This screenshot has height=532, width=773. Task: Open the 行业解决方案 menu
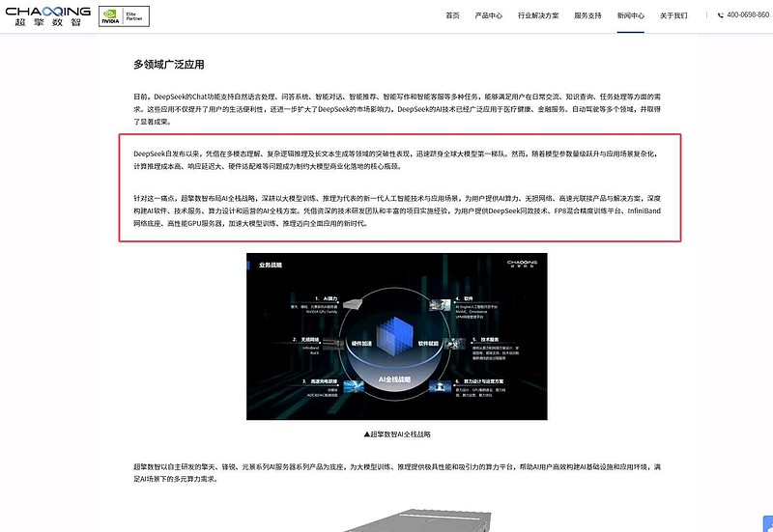click(x=538, y=15)
